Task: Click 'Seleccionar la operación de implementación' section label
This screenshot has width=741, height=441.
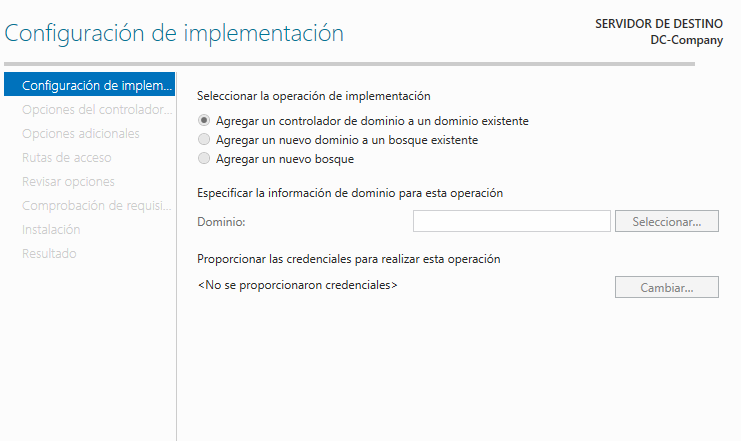Action: [314, 96]
